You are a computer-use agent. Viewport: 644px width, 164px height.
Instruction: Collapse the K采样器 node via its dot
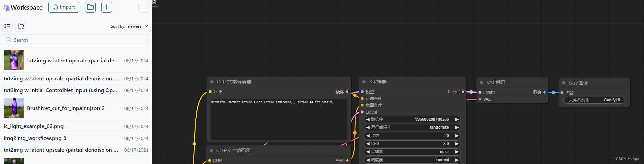click(364, 82)
